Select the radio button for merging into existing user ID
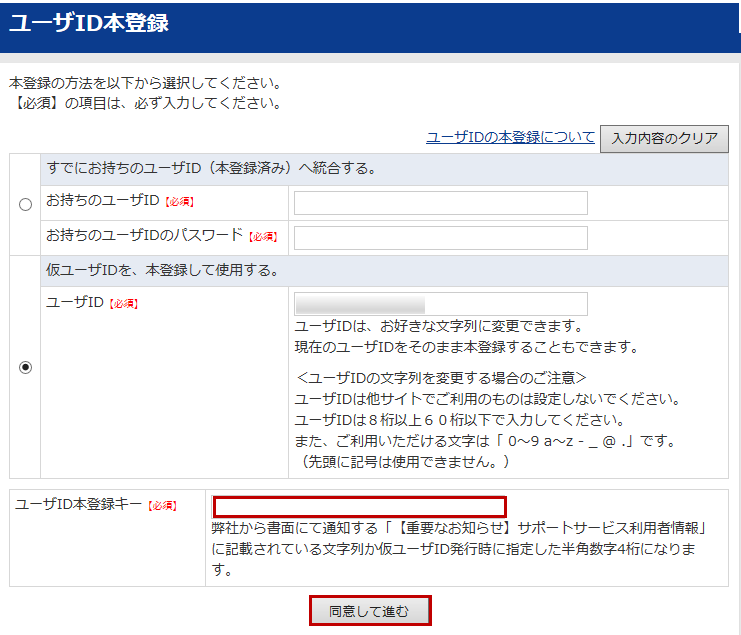Image resolution: width=741 pixels, height=635 pixels. pyautogui.click(x=25, y=205)
